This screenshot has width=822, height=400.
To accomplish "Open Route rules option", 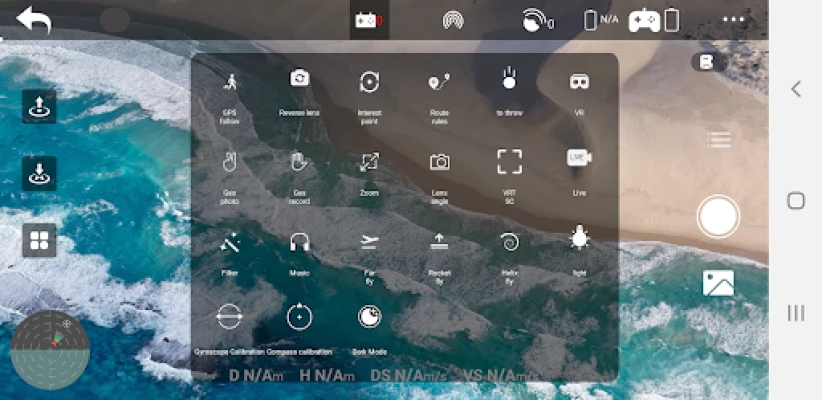I will [439, 83].
